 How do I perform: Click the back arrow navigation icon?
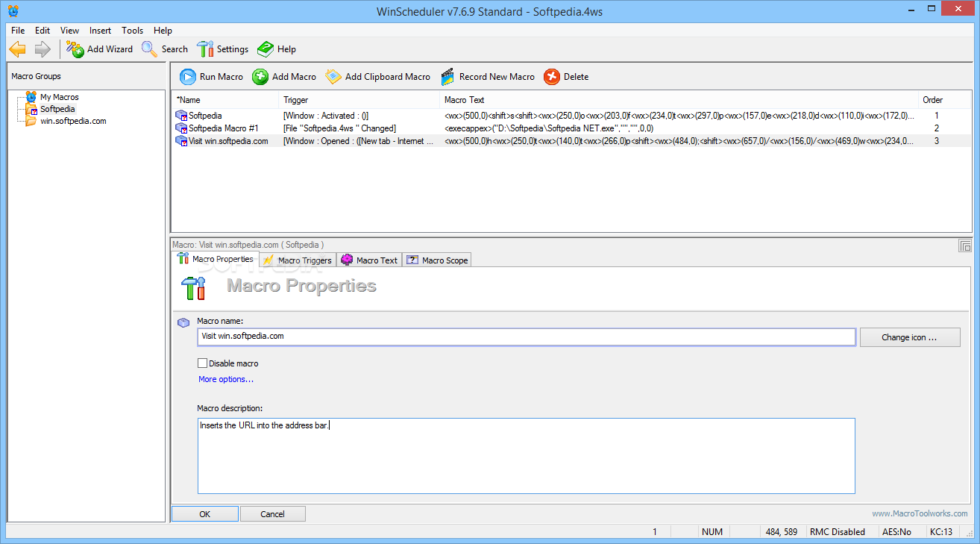17,49
